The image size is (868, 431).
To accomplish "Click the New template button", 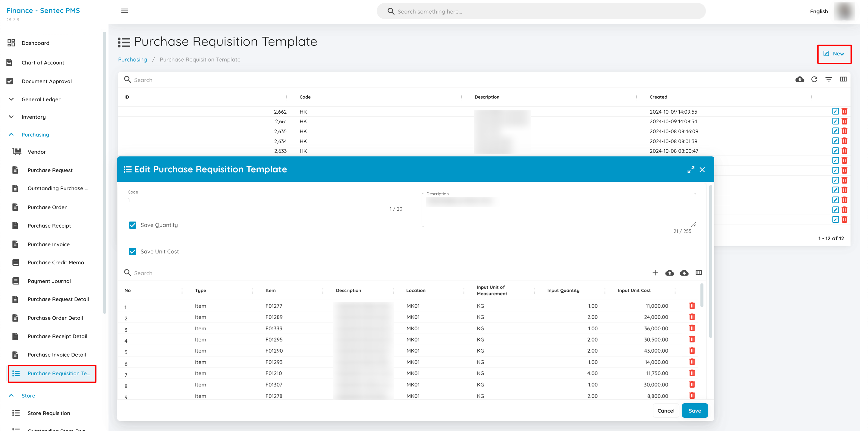I will [834, 54].
